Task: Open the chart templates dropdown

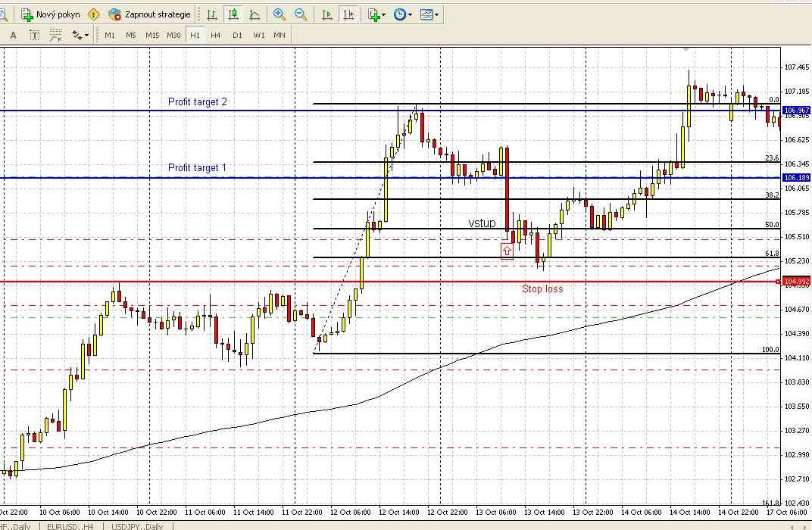Action: point(429,14)
